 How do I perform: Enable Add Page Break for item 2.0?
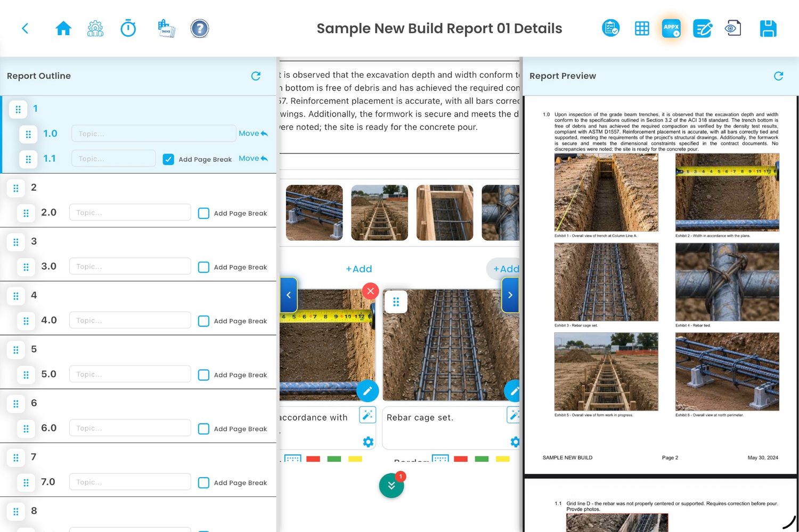(x=203, y=213)
